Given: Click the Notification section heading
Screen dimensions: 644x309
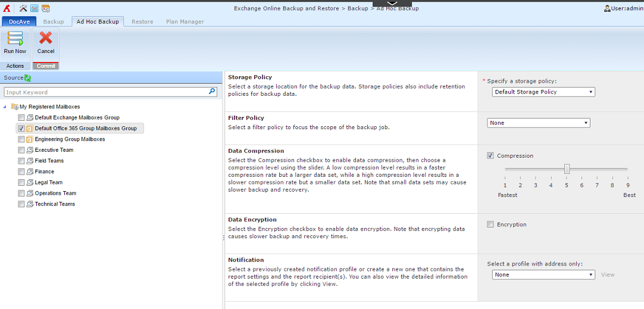Looking at the screenshot, I should click(x=246, y=260).
